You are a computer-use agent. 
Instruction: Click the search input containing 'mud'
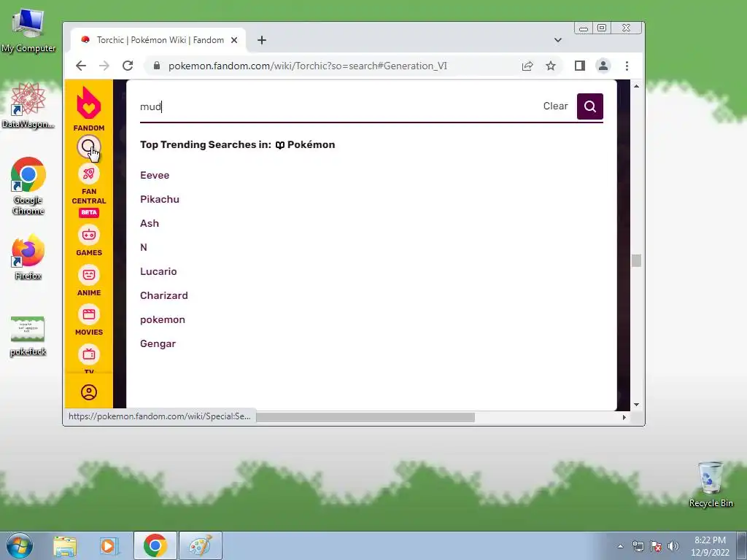click(338, 106)
